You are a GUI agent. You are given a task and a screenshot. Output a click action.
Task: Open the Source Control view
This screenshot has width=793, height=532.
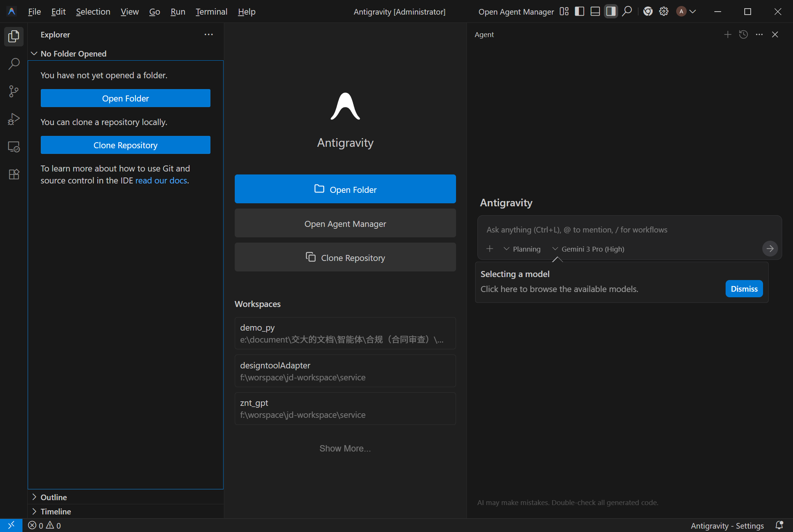[x=14, y=91]
